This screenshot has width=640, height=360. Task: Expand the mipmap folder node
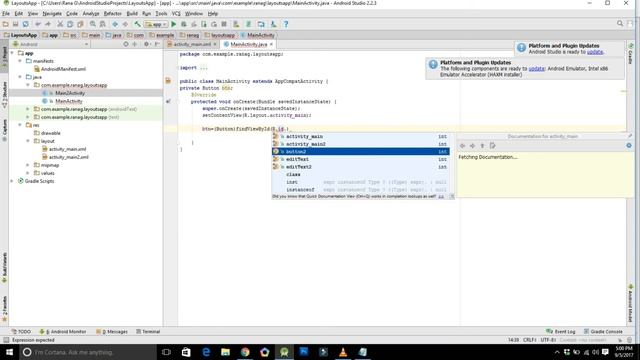tap(28, 165)
